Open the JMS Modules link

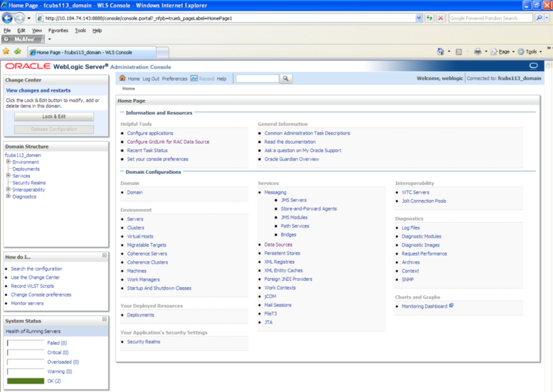(x=294, y=217)
